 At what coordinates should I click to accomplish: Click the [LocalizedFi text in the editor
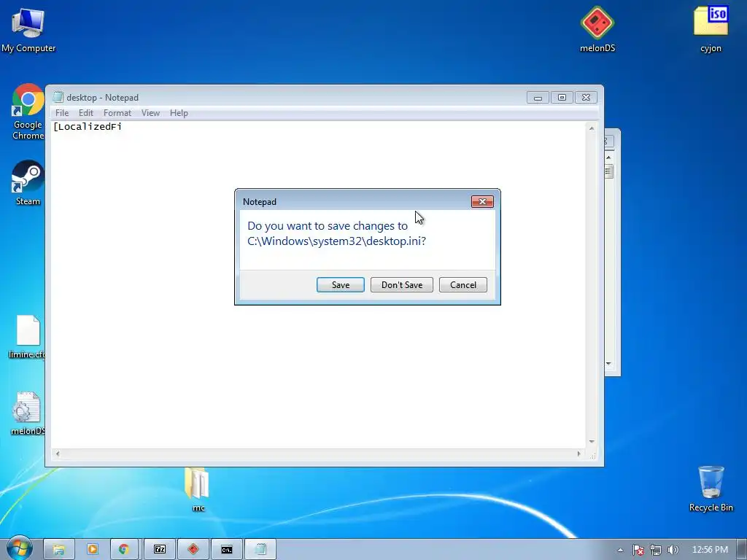pos(88,127)
